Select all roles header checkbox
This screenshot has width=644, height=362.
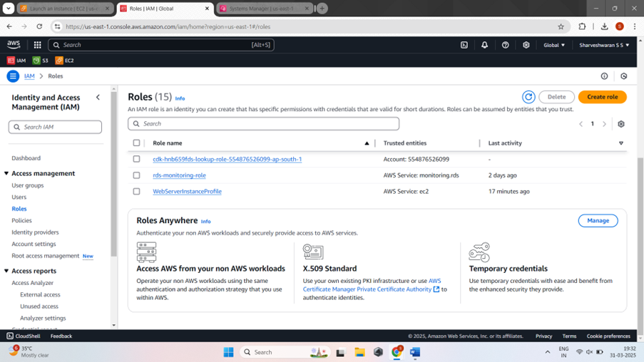coord(136,143)
